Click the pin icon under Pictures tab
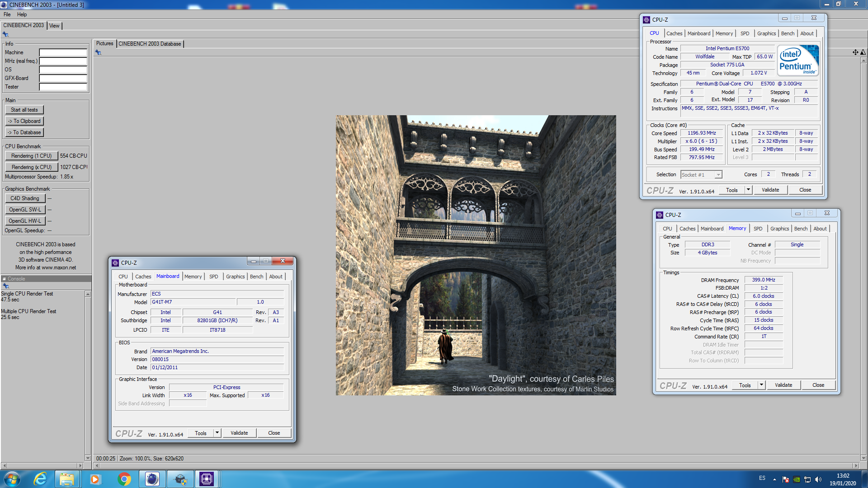Screen dimensions: 868x488 (x=98, y=52)
